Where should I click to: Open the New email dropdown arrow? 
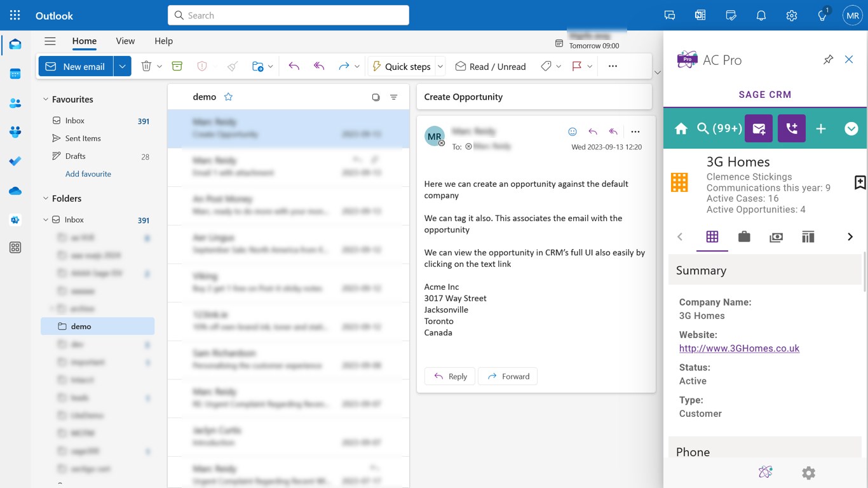click(x=122, y=66)
